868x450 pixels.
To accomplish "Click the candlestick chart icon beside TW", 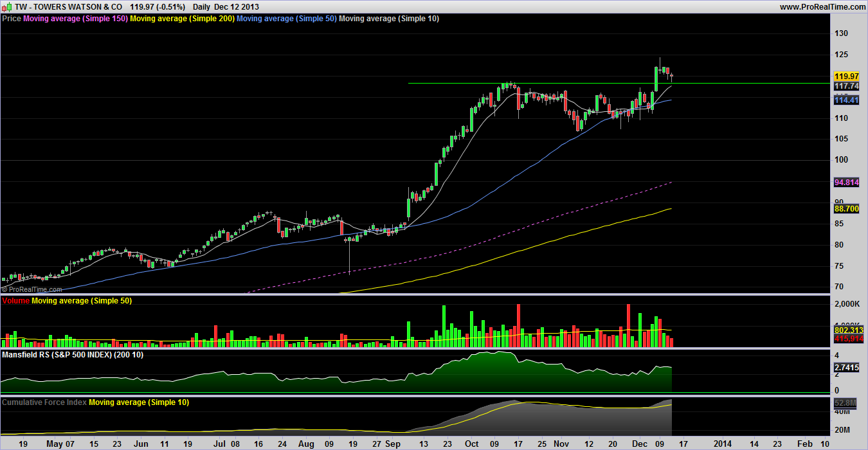I will pos(7,7).
